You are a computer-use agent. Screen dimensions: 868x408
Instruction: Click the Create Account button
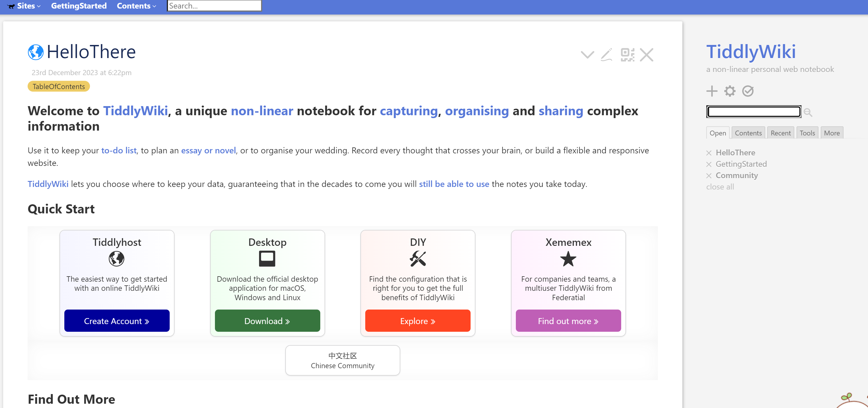pos(117,321)
